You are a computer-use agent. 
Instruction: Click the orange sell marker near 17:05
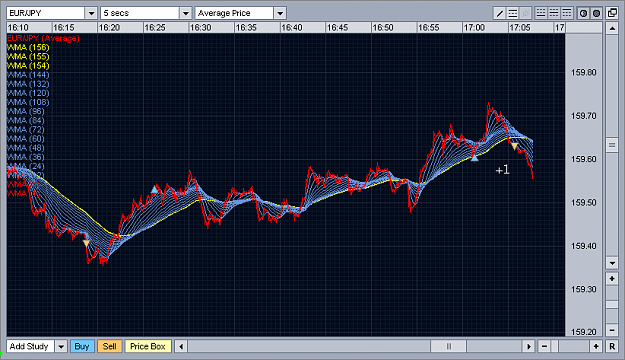pyautogui.click(x=515, y=147)
